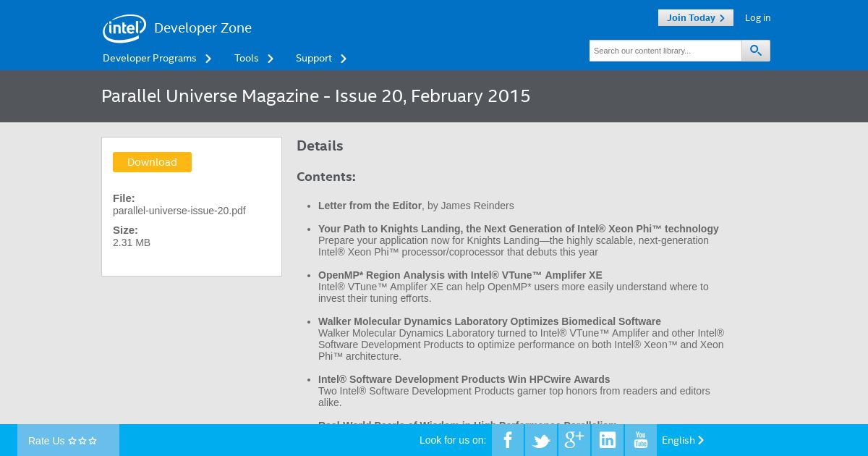
Task: Click the search magnifier button
Action: click(x=756, y=51)
